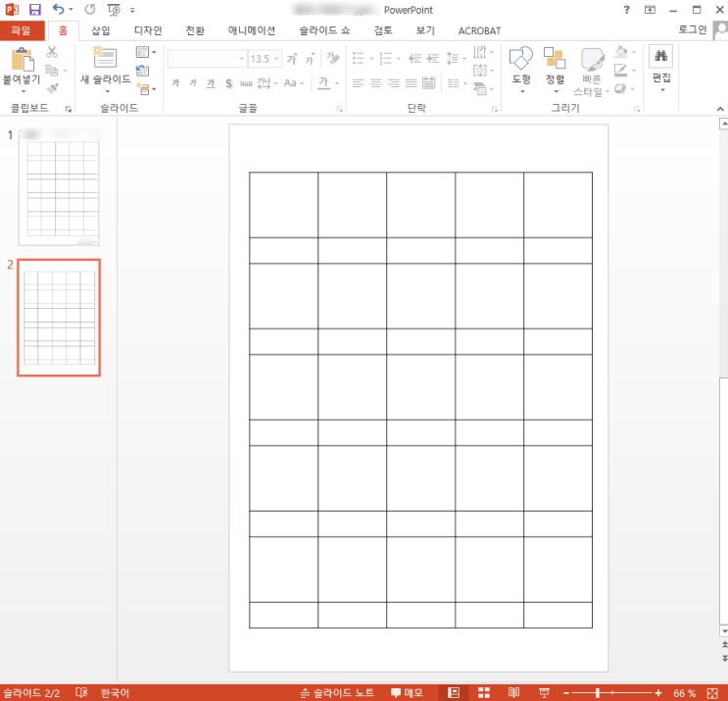Click the Paste clipboard icon
Screen dimensions: 728x701
(x=23, y=59)
